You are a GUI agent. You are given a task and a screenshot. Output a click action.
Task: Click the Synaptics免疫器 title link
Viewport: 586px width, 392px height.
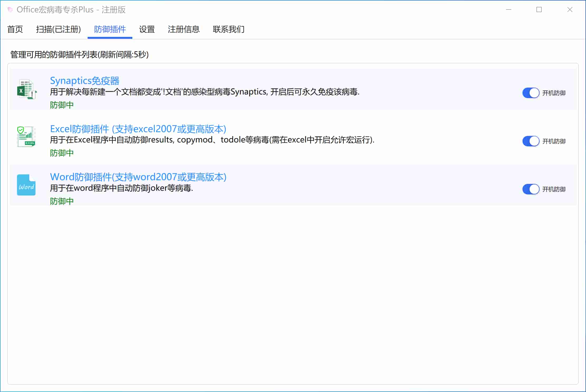pyautogui.click(x=85, y=81)
